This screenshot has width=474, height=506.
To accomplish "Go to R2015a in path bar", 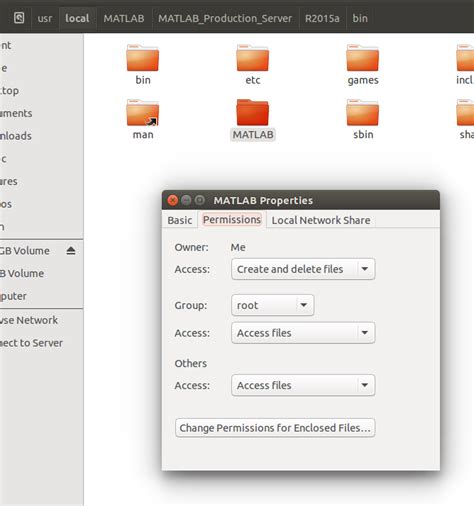I will tap(322, 18).
